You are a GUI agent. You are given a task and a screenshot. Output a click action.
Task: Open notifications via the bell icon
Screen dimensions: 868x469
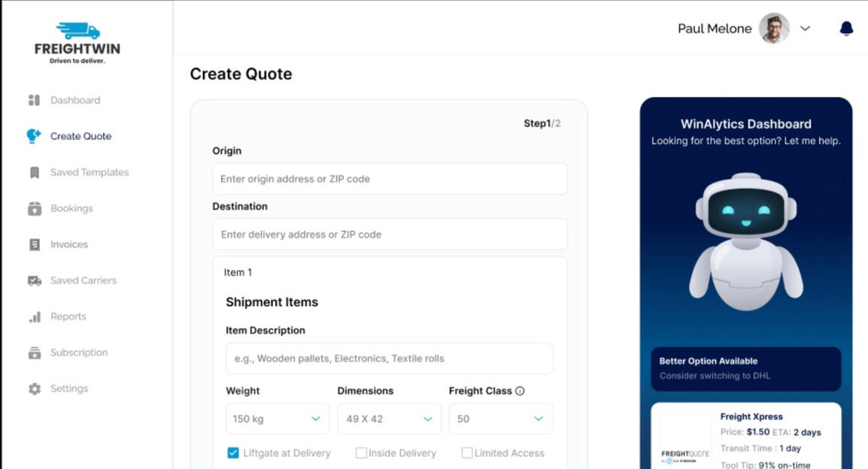846,29
